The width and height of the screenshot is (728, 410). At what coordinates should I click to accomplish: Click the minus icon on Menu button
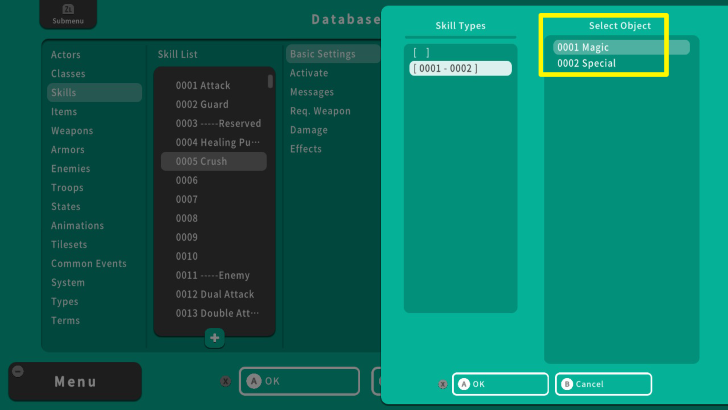click(x=18, y=371)
